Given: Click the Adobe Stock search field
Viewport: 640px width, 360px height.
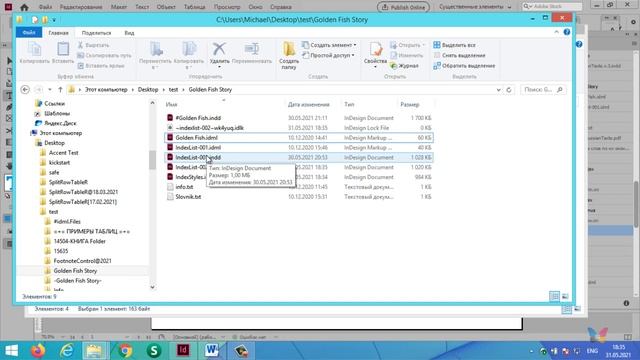Looking at the screenshot, I should (552, 7).
